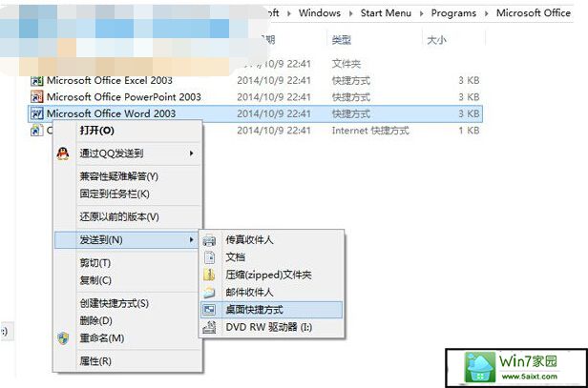Send to 桌面快捷方式
This screenshot has height=388, width=588.
pyautogui.click(x=271, y=310)
